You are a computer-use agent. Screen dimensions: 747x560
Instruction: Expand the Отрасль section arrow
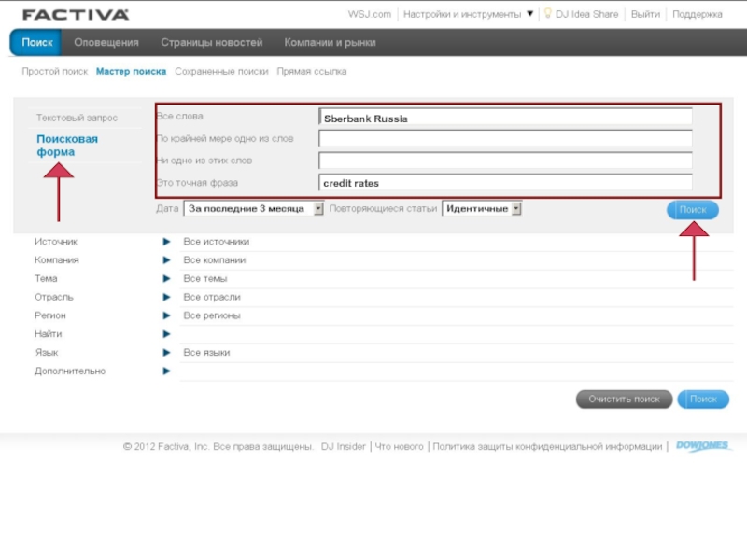(x=166, y=297)
